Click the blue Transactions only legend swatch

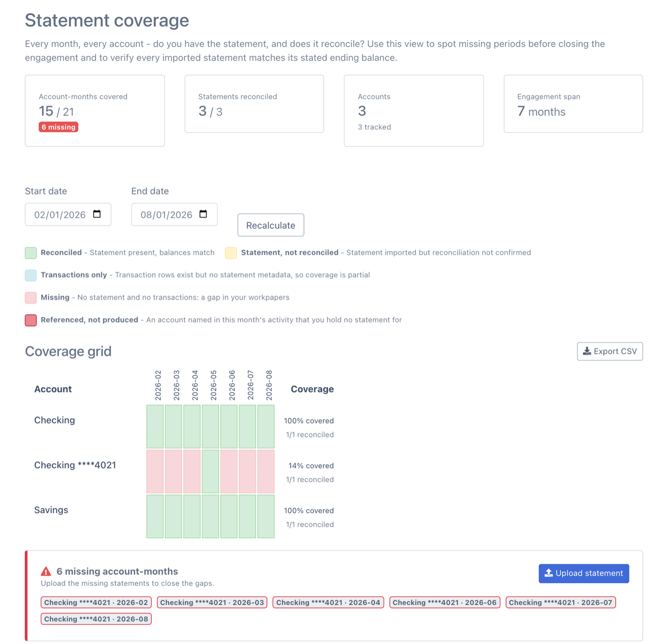click(31, 275)
